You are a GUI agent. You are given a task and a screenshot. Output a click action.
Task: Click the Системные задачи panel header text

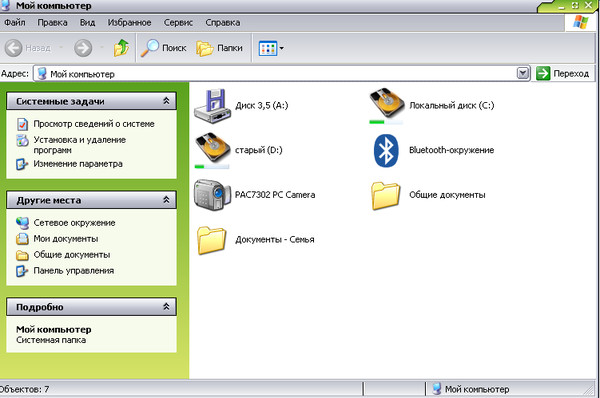click(x=60, y=101)
